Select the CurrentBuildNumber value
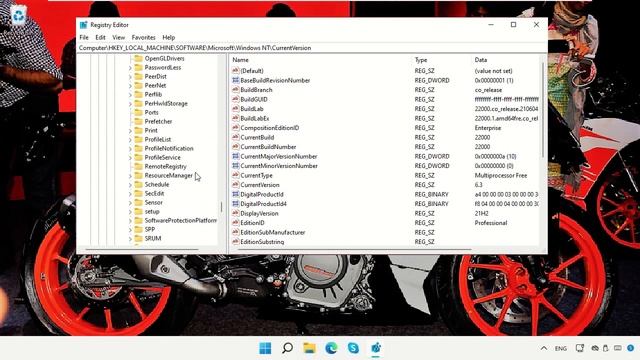Image resolution: width=640 pixels, height=360 pixels. tap(268, 147)
